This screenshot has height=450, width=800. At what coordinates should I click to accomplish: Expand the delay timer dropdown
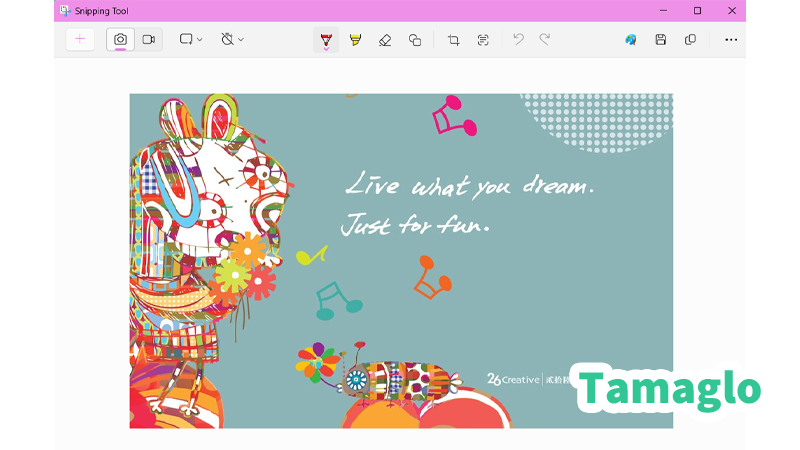[232, 40]
